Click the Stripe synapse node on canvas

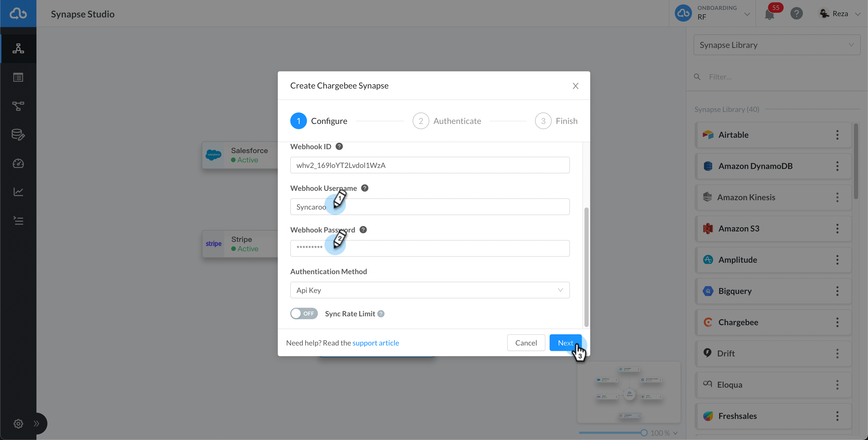(x=240, y=244)
